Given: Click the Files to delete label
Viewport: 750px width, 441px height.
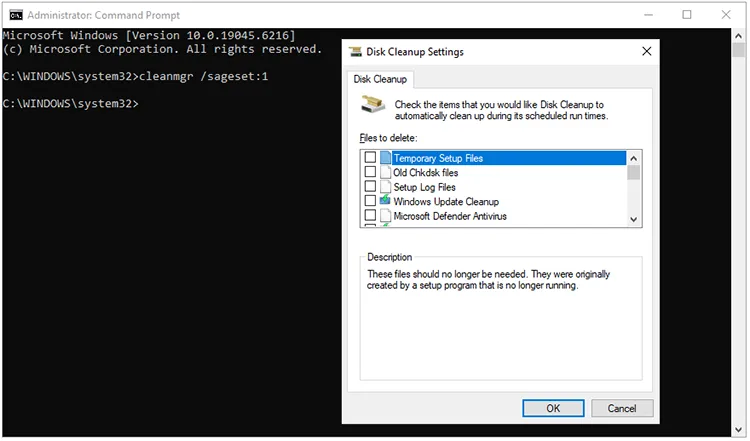Looking at the screenshot, I should coord(389,138).
